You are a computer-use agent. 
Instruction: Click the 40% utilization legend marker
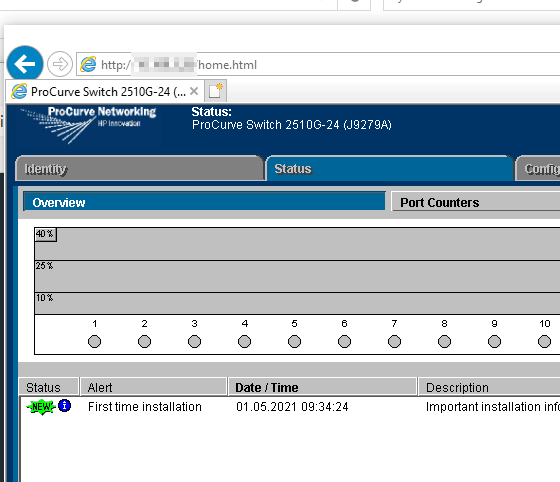pyautogui.click(x=45, y=234)
